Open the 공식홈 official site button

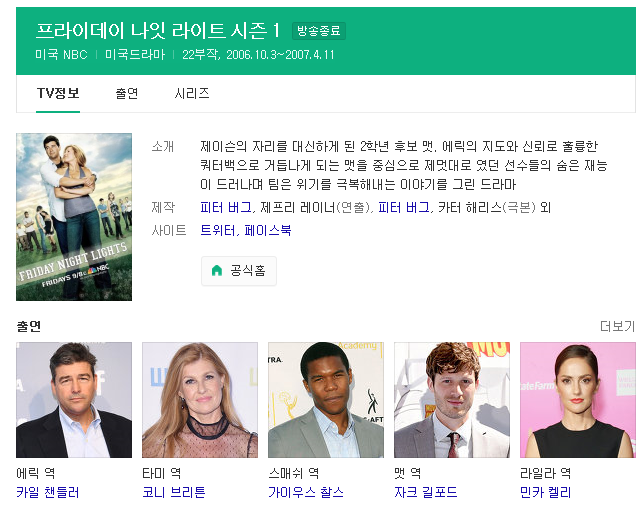239,271
